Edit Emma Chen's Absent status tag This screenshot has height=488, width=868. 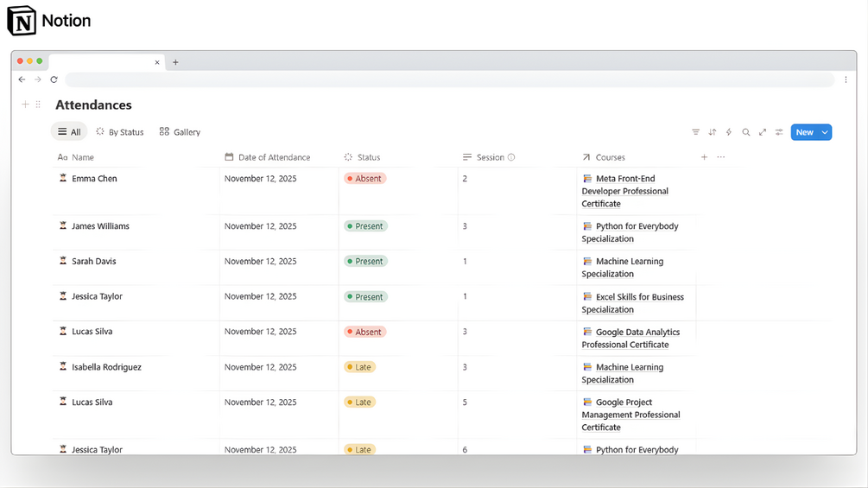pyautogui.click(x=364, y=179)
